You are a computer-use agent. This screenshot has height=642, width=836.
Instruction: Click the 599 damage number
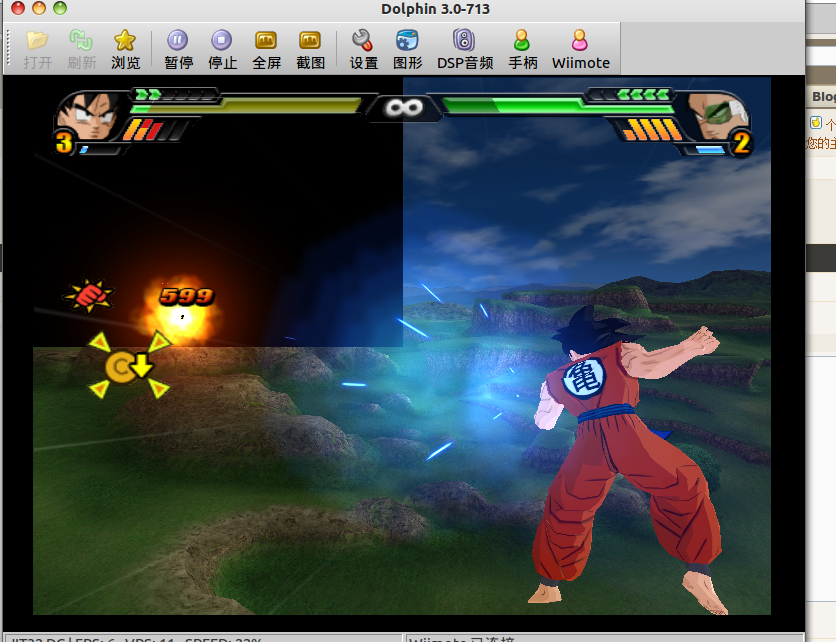tap(187, 296)
